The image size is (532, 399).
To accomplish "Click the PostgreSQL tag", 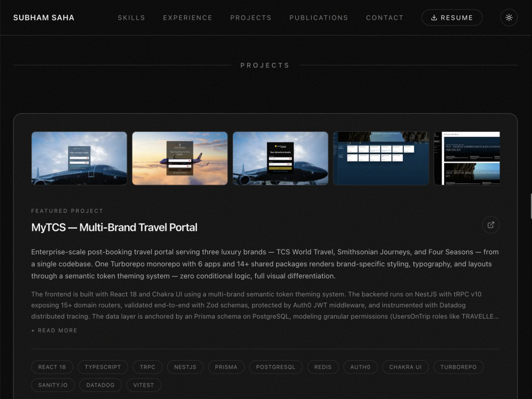I will coord(276,367).
